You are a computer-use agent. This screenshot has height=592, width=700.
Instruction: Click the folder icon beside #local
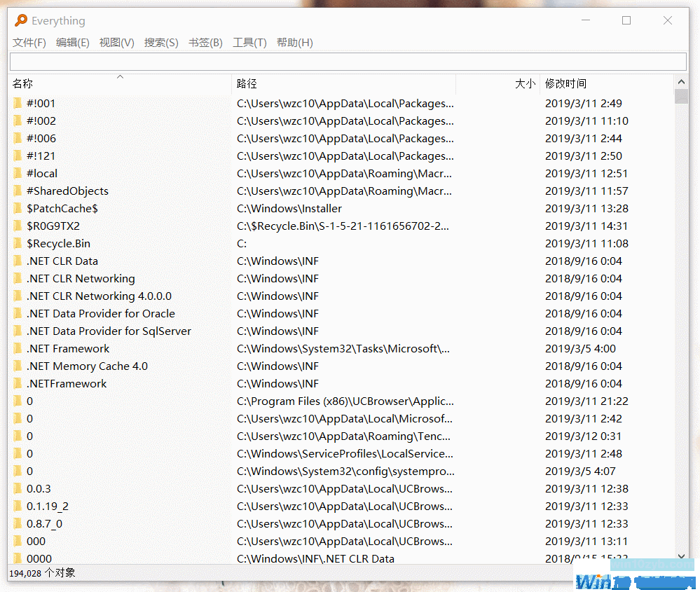(x=18, y=173)
